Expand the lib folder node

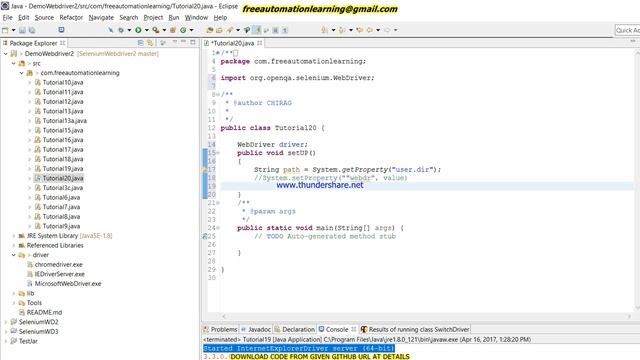(13, 293)
